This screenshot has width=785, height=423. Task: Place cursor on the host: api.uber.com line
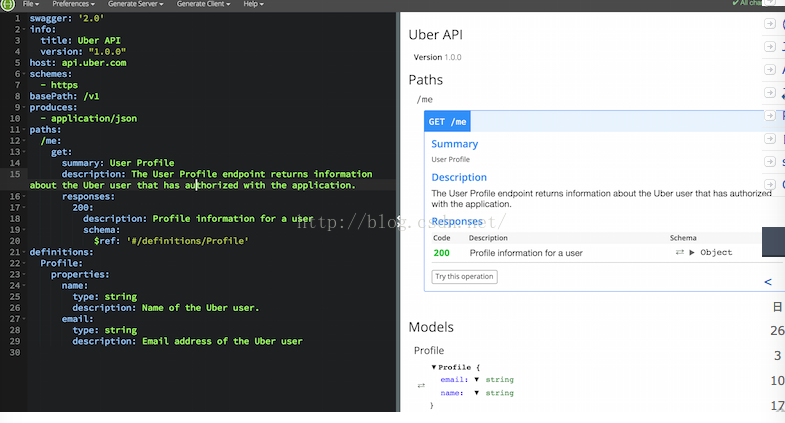point(78,63)
